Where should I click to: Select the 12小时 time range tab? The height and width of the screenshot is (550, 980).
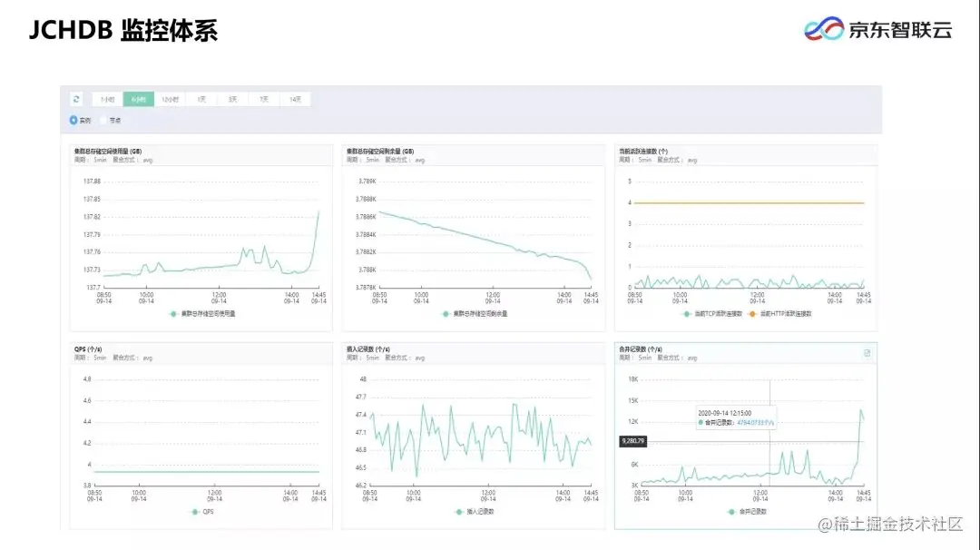pyautogui.click(x=170, y=99)
